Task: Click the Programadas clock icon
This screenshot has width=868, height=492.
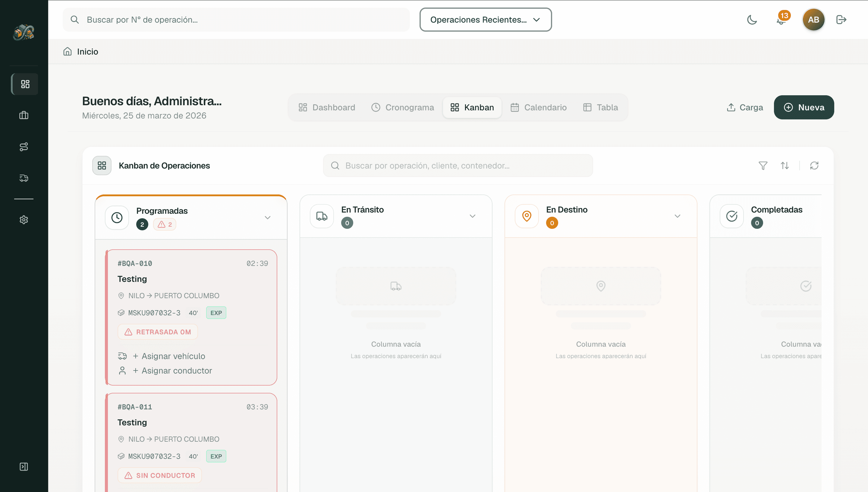Action: 117,218
